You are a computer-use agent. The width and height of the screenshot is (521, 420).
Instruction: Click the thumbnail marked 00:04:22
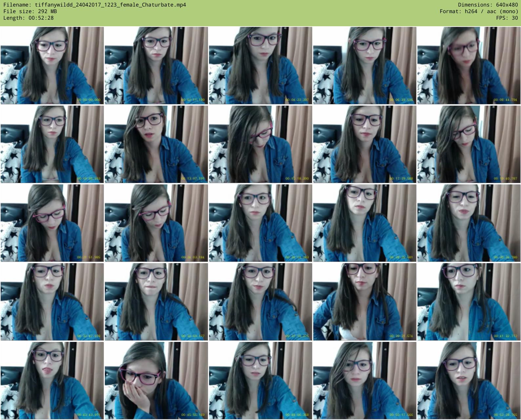(260, 66)
